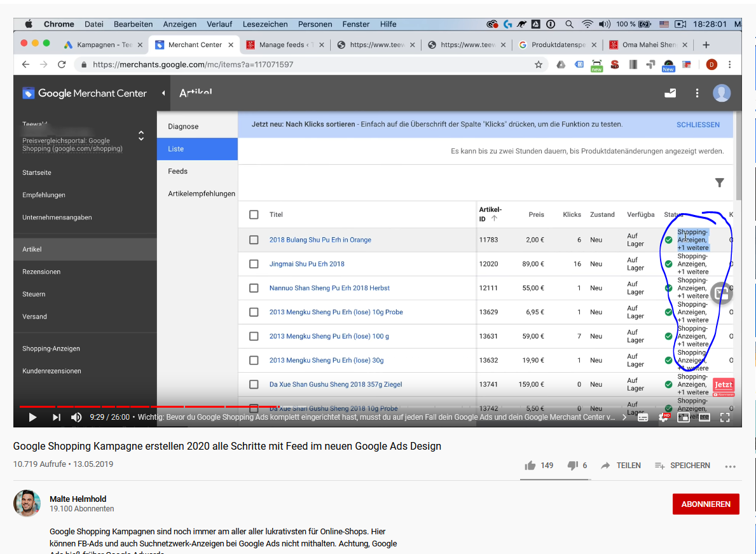This screenshot has height=554, width=756.
Task: Subscribe with the ABONNIEREN button
Action: click(x=705, y=504)
